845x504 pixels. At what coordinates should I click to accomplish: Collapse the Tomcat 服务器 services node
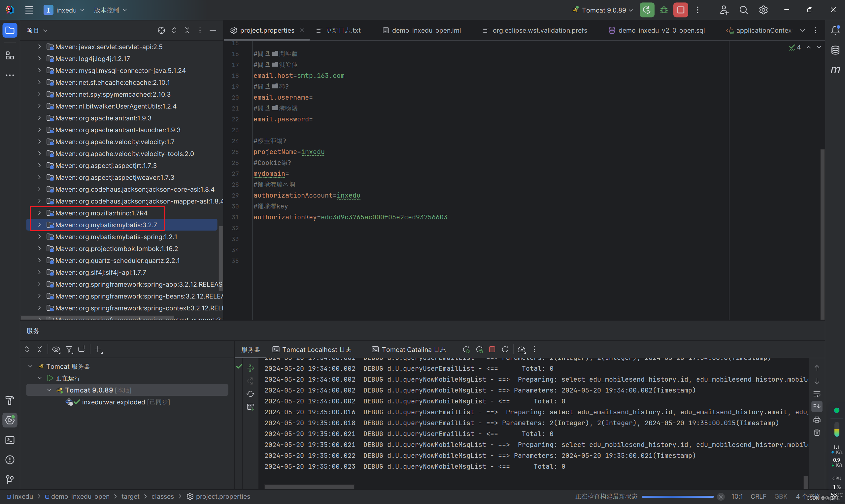[30, 366]
